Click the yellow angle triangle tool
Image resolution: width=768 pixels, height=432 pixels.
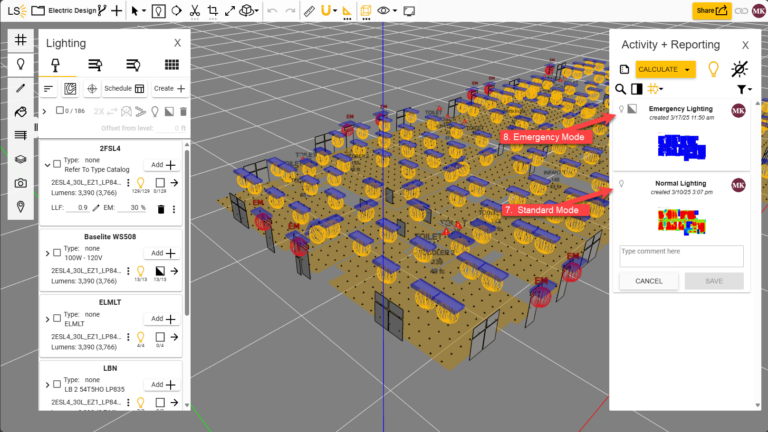[347, 11]
